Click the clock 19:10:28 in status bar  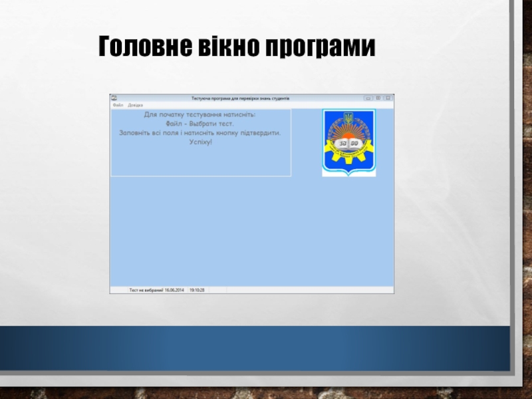(198, 291)
